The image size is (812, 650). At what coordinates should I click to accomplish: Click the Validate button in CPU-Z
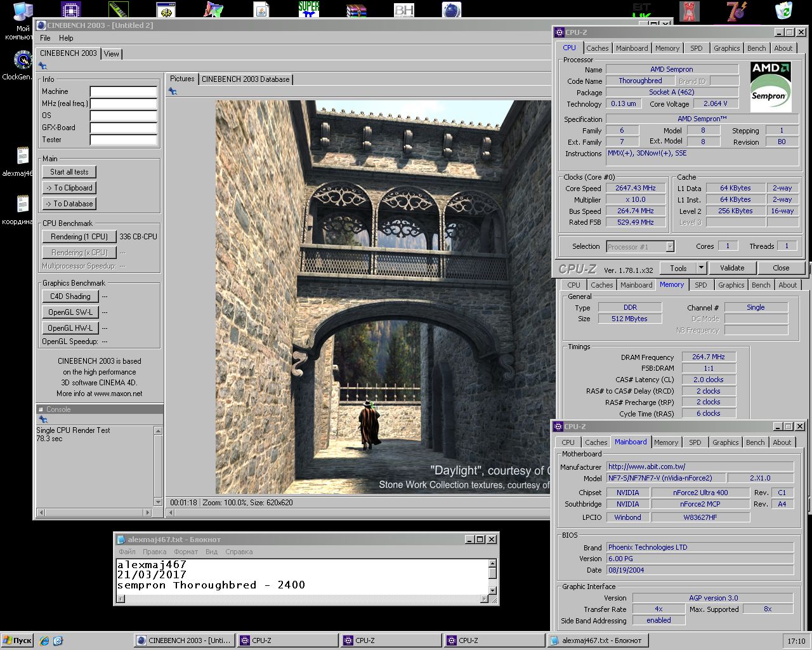tap(732, 268)
